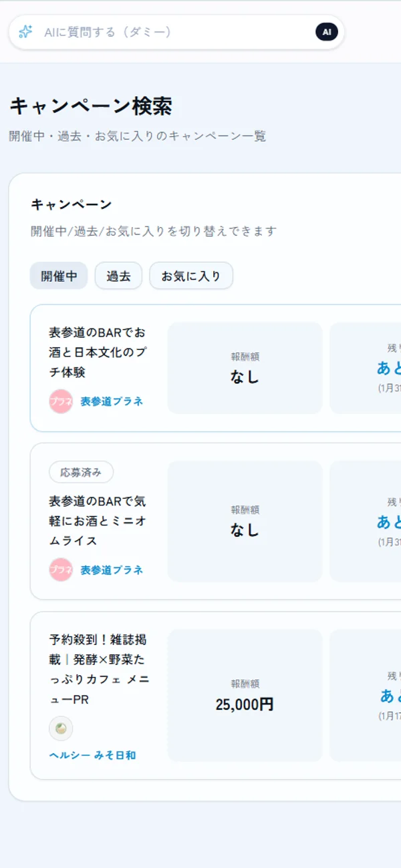Viewport: 401px width, 868px height.
Task: Click the 報酬額 なし panel on first campaign
Action: (244, 367)
